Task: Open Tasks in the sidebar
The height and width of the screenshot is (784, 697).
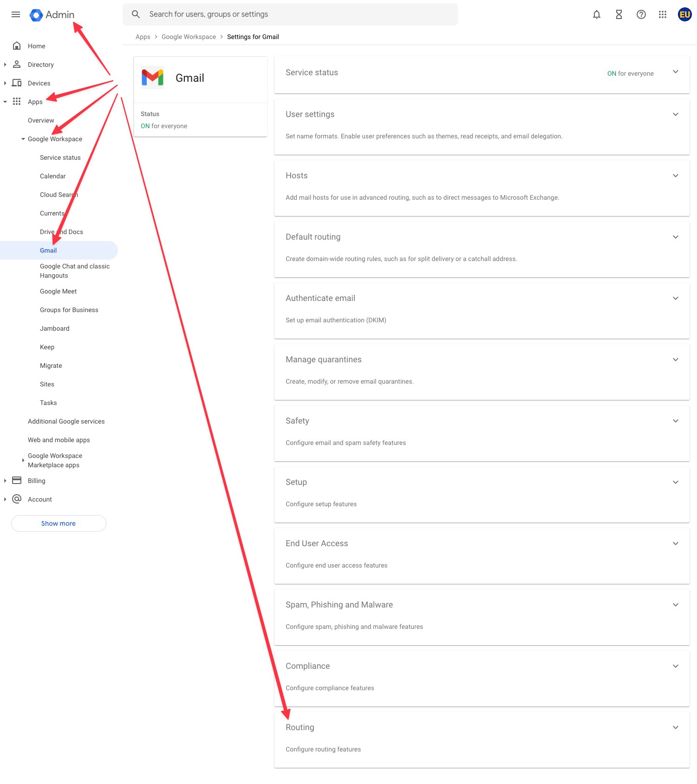Action: coord(48,403)
